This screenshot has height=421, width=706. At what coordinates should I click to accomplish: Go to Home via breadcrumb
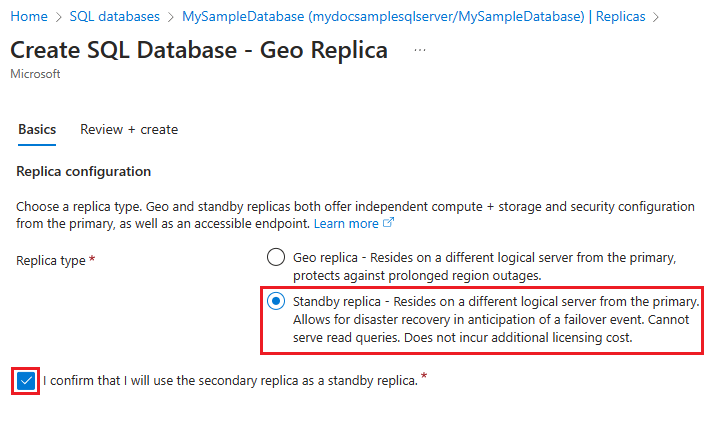[29, 17]
